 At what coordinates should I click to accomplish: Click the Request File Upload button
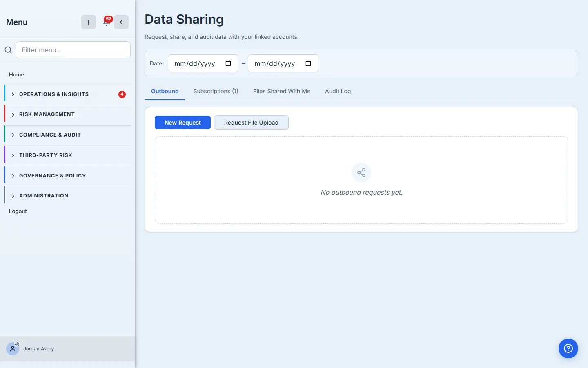251,123
